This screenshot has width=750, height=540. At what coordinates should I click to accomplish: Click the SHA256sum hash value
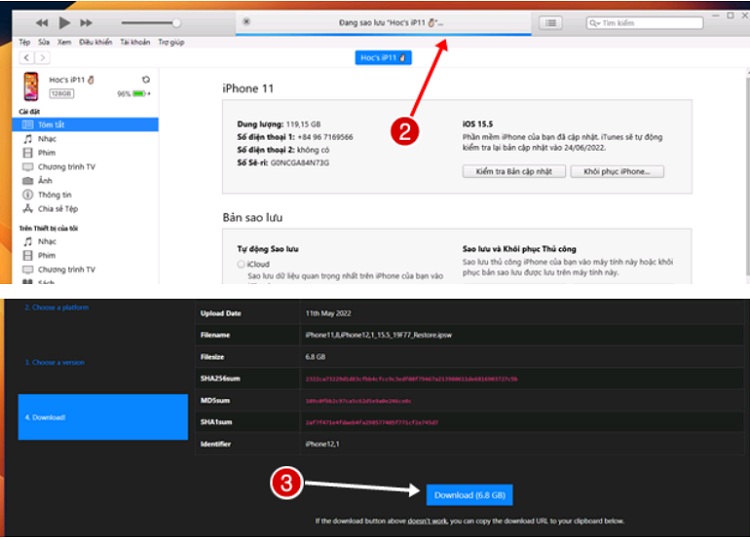[x=411, y=379]
